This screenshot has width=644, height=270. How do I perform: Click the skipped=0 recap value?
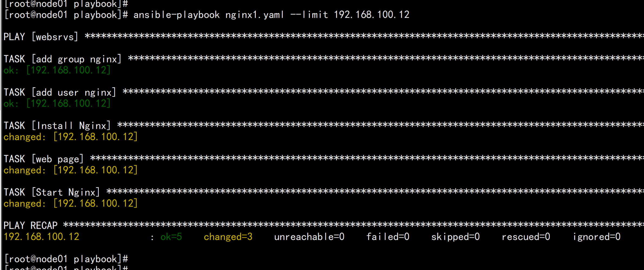click(x=455, y=237)
